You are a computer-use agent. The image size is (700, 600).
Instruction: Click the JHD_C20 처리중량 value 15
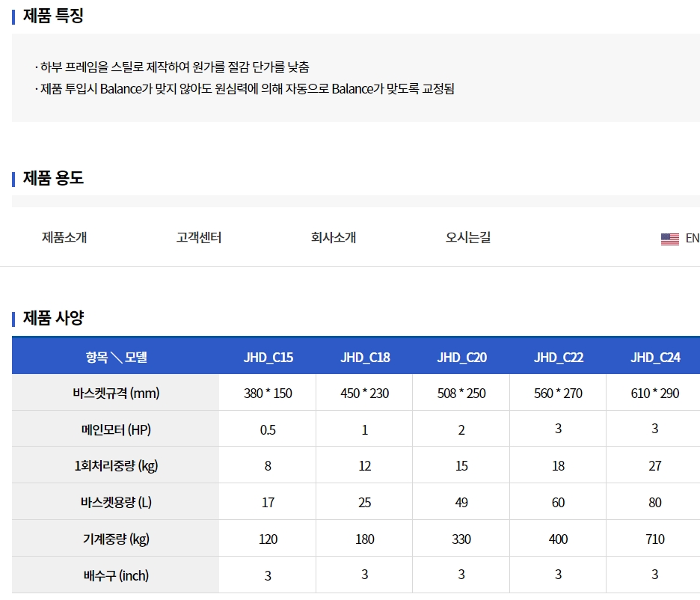pyautogui.click(x=461, y=465)
